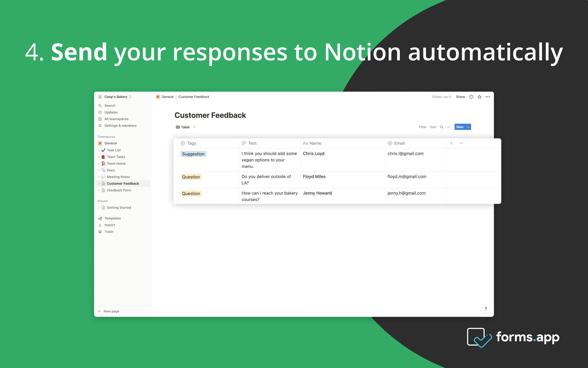Viewport: 588px width, 368px height.
Task: Click Customer Feedback in the breadcrumb
Action: 194,97
